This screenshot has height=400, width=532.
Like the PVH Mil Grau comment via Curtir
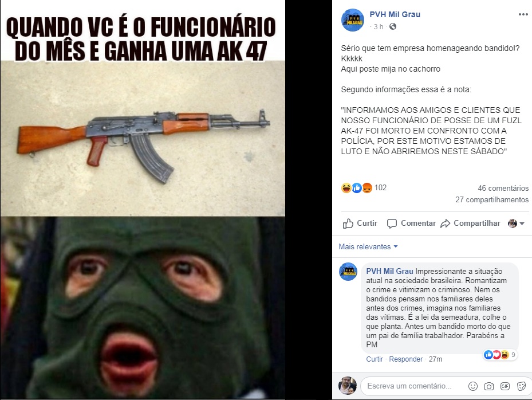click(374, 359)
